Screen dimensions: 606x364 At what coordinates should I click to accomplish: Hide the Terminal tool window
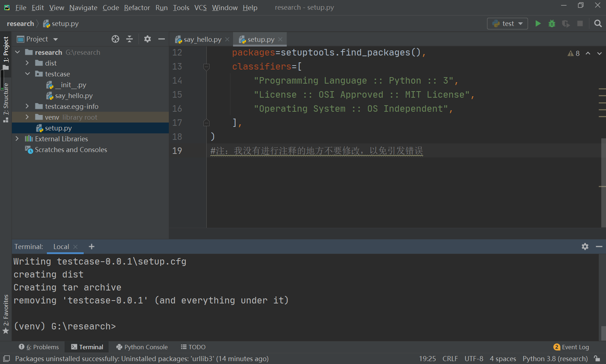599,246
